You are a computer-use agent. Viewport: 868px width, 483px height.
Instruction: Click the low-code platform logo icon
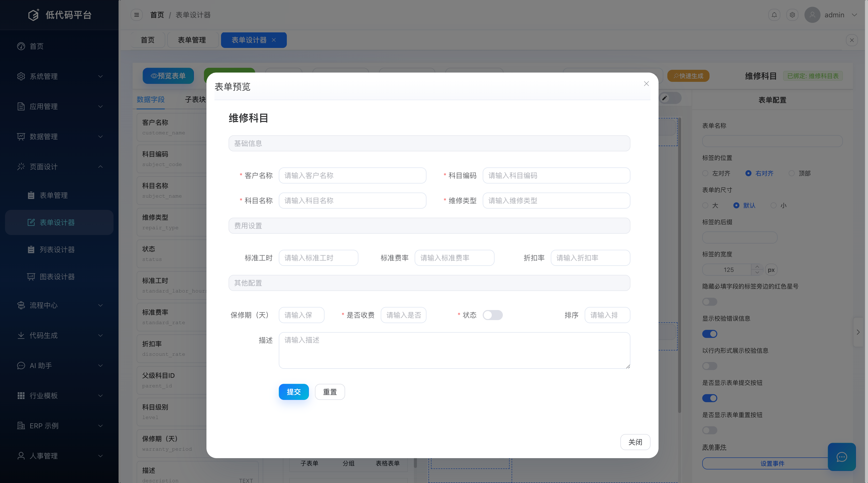click(34, 15)
